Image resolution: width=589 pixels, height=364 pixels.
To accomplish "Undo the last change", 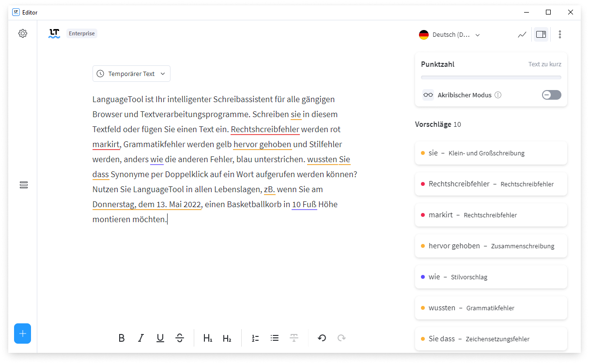I will tap(322, 338).
